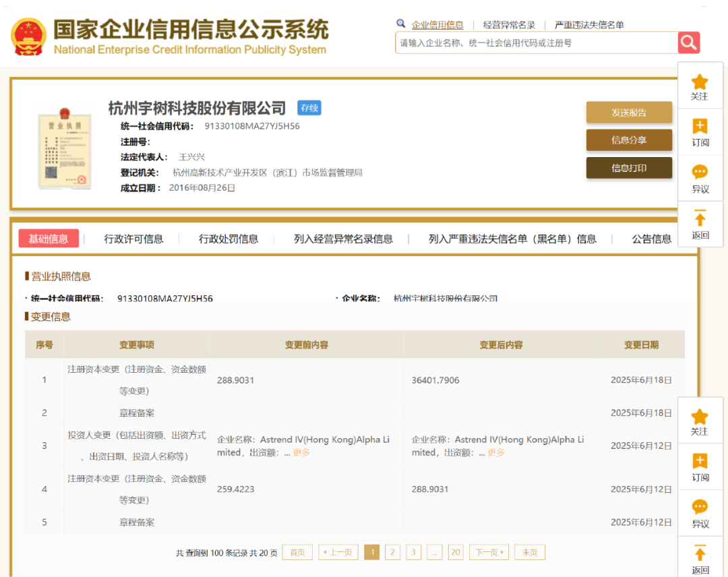Switch to the 基础信息 tab
728x577 pixels.
49,239
